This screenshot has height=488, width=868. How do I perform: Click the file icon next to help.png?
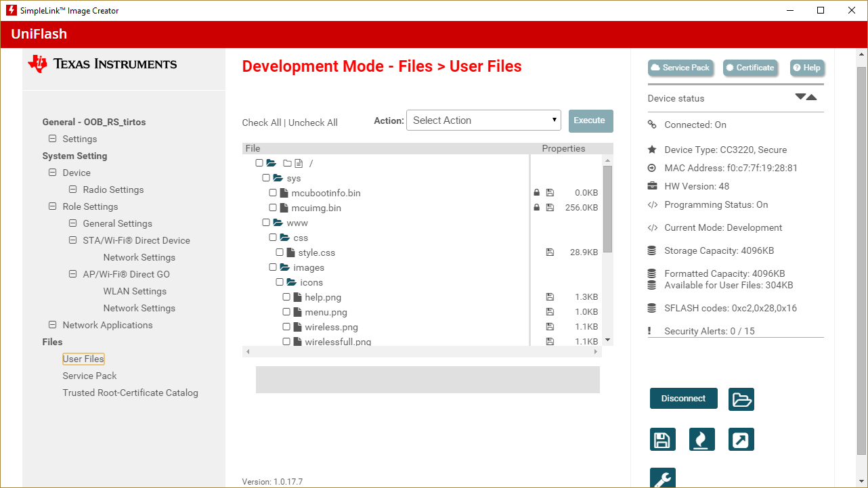tap(298, 297)
